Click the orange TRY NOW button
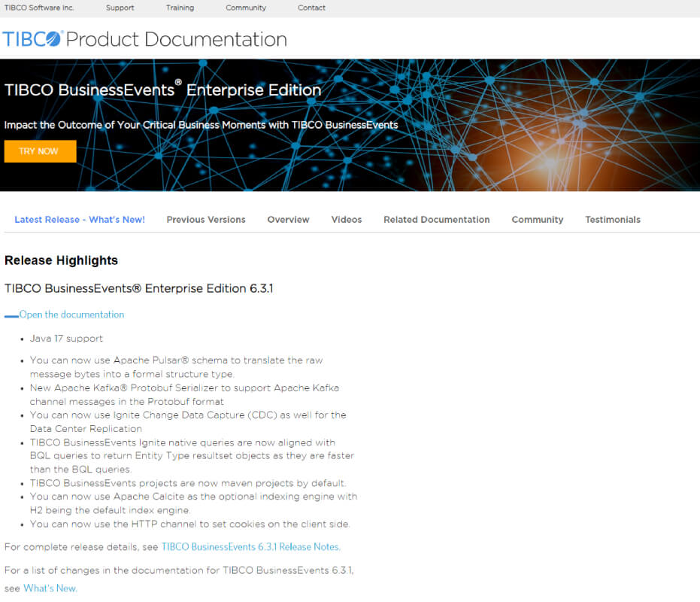The image size is (700, 602). click(40, 151)
